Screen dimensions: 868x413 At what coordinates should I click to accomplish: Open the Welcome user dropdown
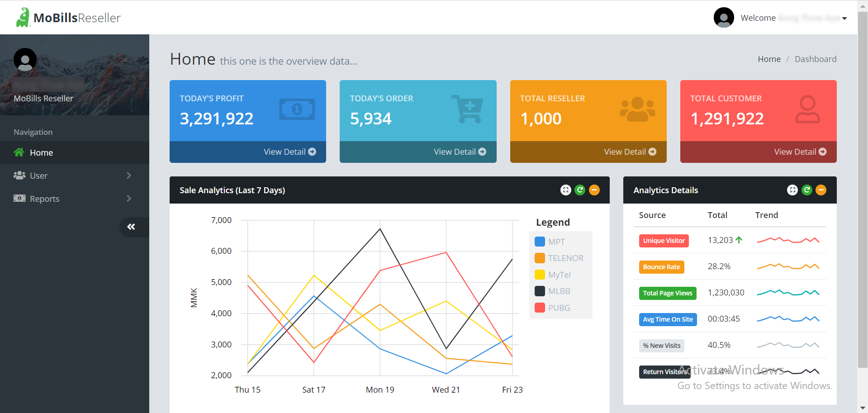(x=844, y=19)
